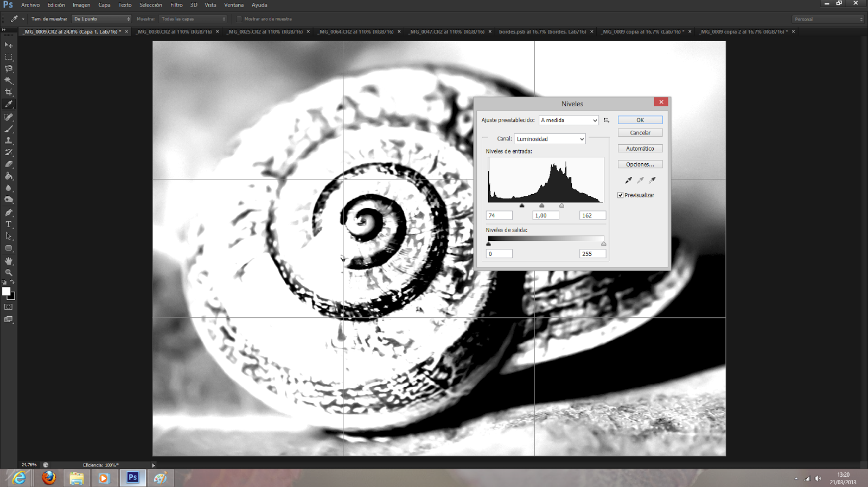868x487 pixels.
Task: Click the shadow input field showing 74
Action: tap(499, 216)
